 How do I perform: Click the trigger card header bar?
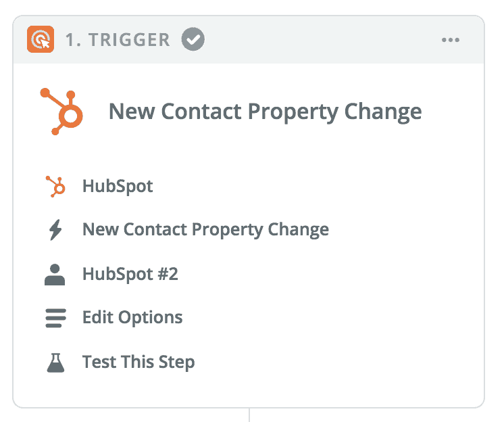pyautogui.click(x=249, y=39)
